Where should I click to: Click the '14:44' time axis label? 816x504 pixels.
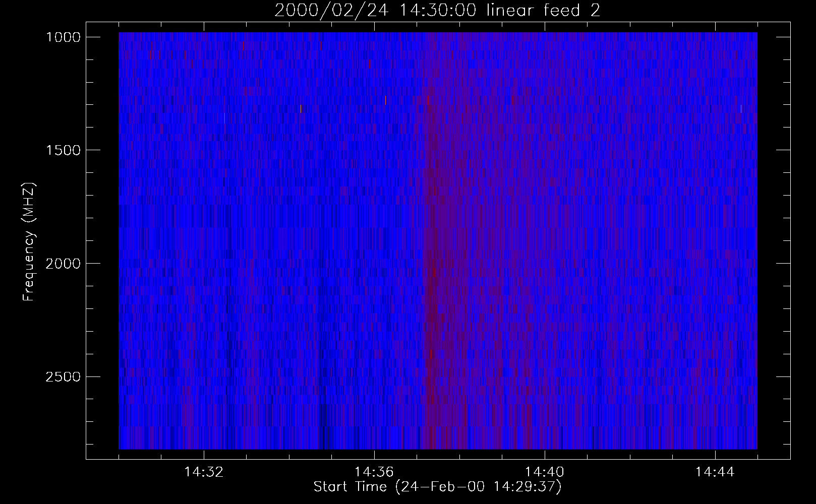click(715, 472)
